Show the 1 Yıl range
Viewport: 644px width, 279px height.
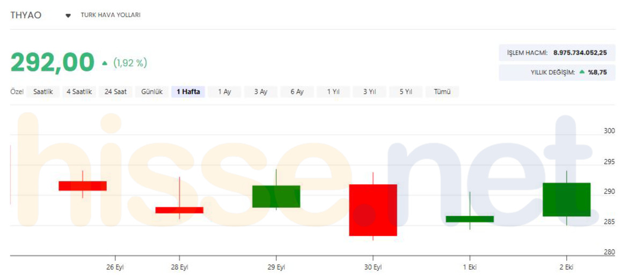point(333,92)
